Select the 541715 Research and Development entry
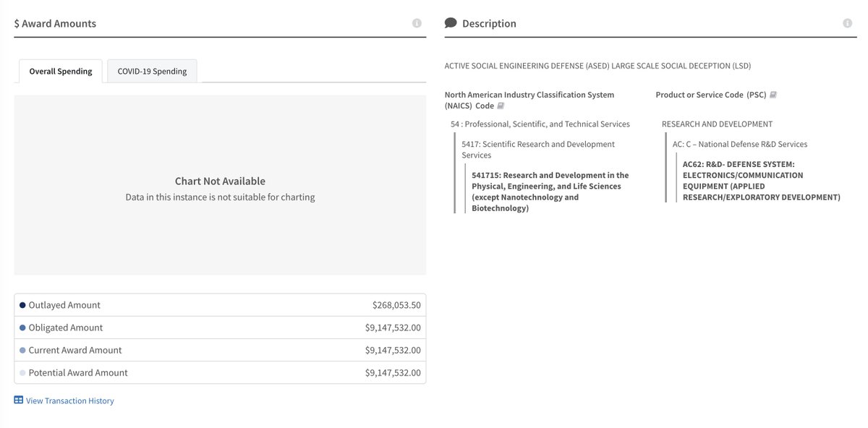Viewport: 868px width, 428px height. [550, 192]
